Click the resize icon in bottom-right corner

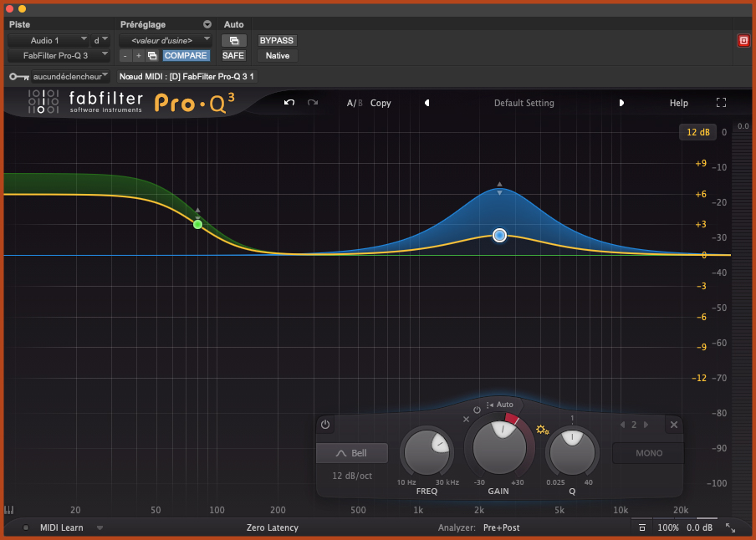click(730, 527)
